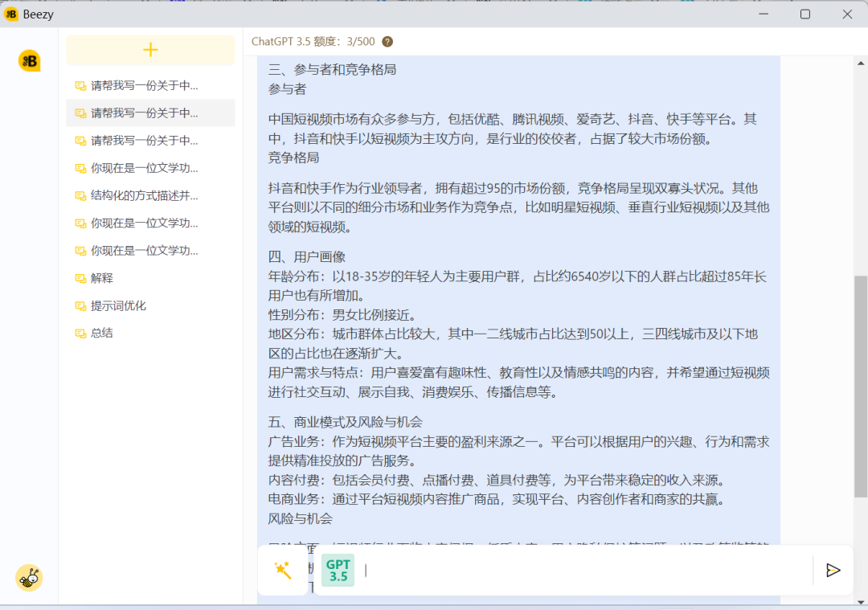Click the line 性别分布：男女比例接近。
868x610 pixels.
342,315
